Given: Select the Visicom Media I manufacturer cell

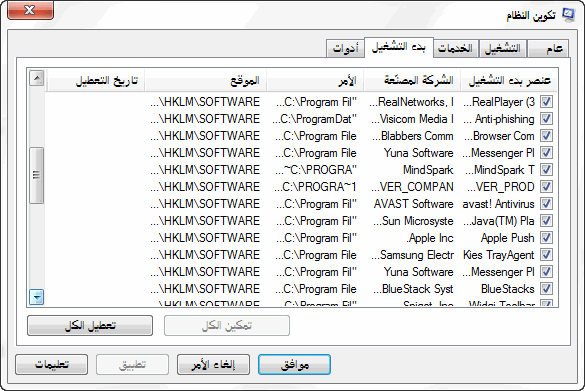Looking at the screenshot, I should [x=413, y=119].
